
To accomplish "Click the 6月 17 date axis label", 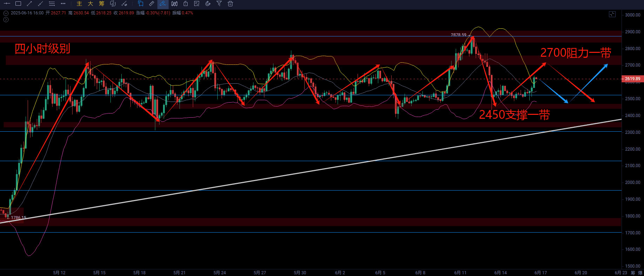I will [x=541, y=273].
